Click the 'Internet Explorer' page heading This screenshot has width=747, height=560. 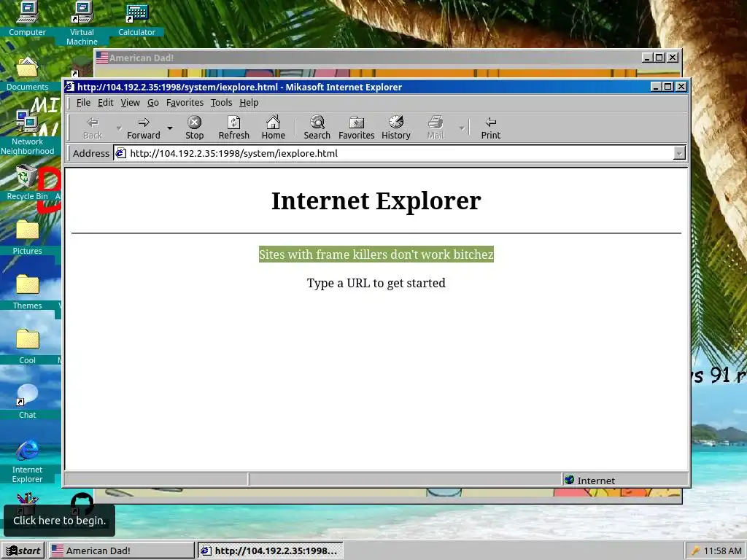coord(376,201)
